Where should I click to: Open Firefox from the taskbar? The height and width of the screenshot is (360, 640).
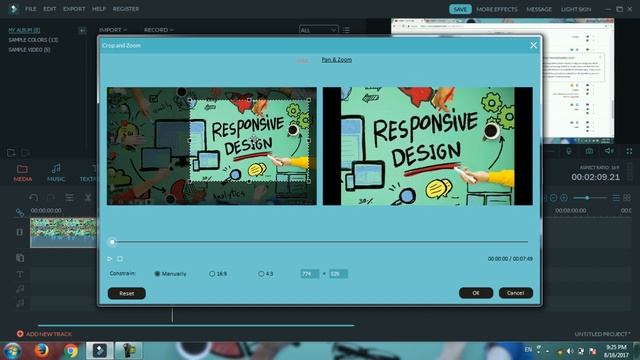41,351
